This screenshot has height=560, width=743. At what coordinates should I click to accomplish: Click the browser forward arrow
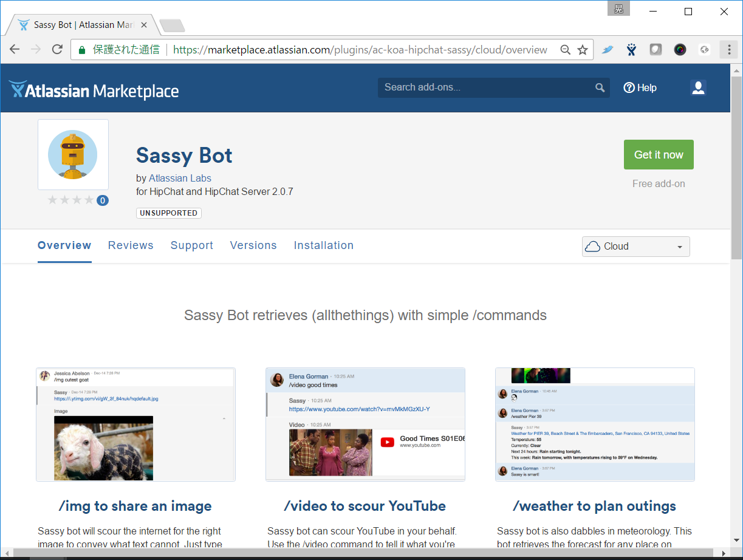click(x=36, y=50)
